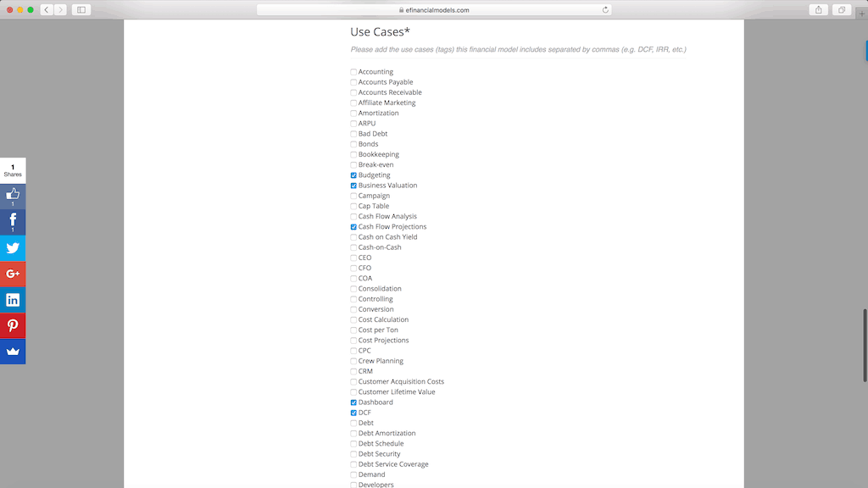Check the Cost Calculation checkbox

tap(353, 319)
